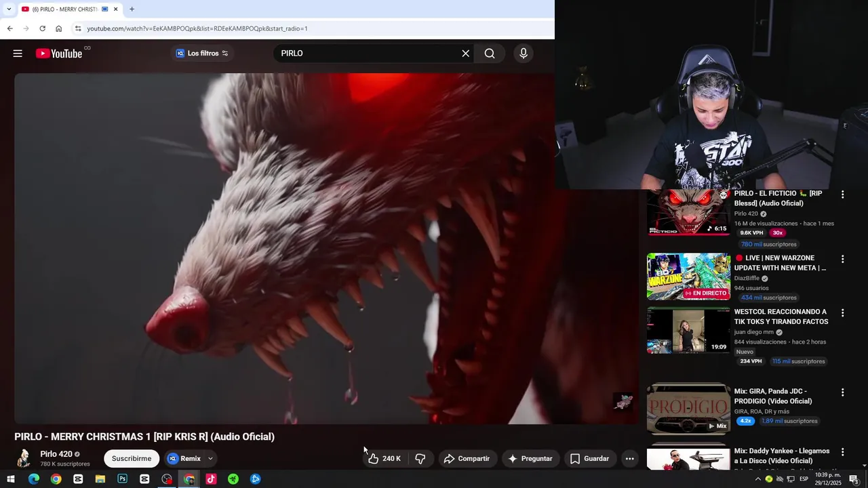Reload the page in Chrome
Image resolution: width=868 pixels, height=488 pixels.
[42, 28]
